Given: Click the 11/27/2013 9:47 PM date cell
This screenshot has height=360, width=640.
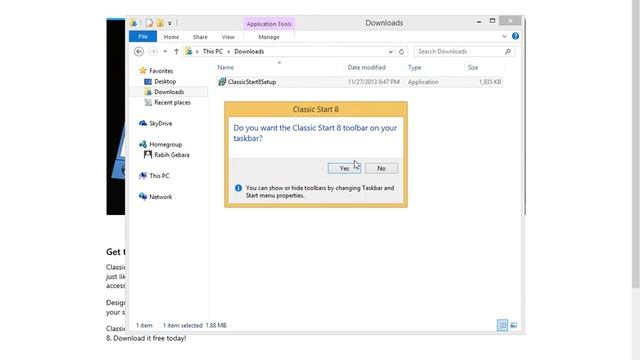Looking at the screenshot, I should (373, 82).
